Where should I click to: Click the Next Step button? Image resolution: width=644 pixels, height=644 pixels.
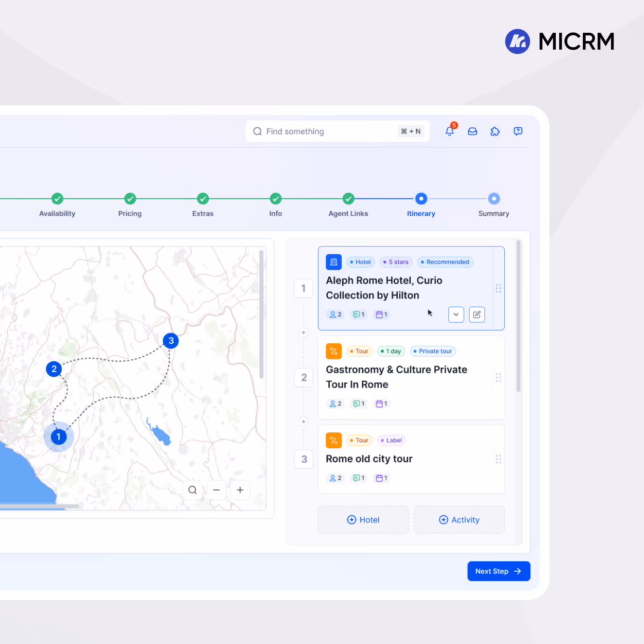coord(499,571)
